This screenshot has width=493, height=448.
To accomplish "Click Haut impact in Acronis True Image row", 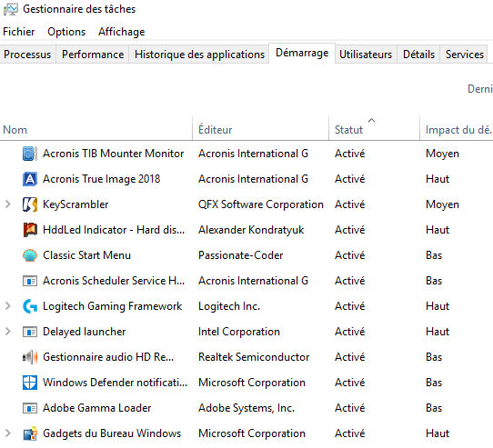I will click(x=438, y=179).
